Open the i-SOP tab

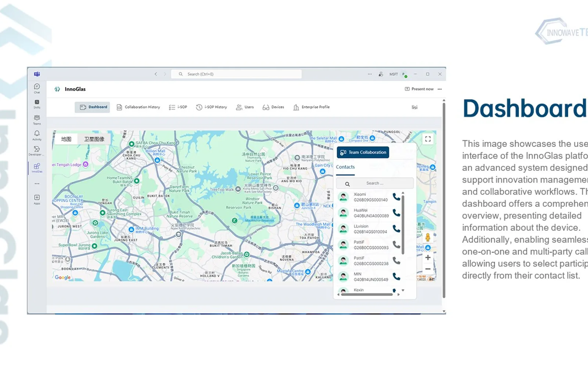click(x=178, y=107)
